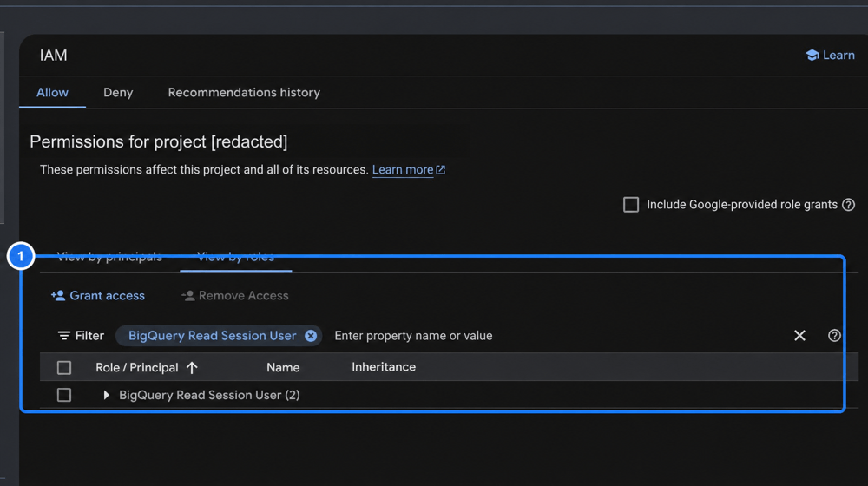Viewport: 868px width, 486px height.
Task: Click the Name column header
Action: [x=283, y=368]
